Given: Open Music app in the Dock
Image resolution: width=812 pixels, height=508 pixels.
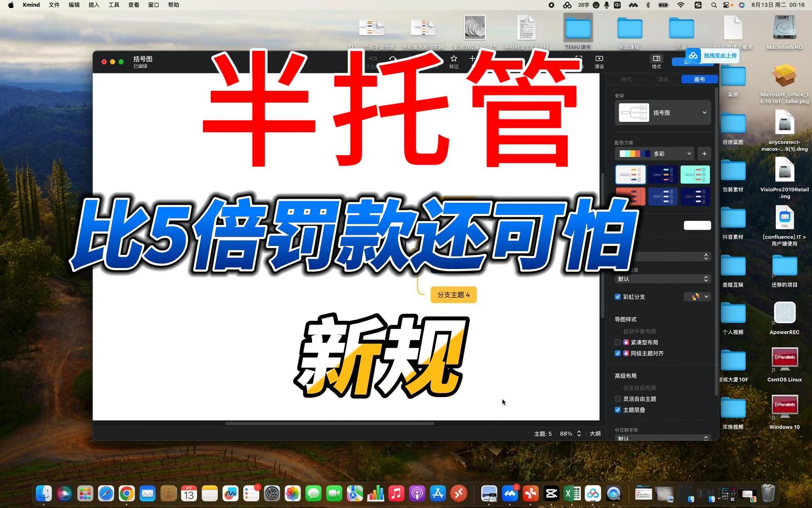Looking at the screenshot, I should pyautogui.click(x=396, y=493).
